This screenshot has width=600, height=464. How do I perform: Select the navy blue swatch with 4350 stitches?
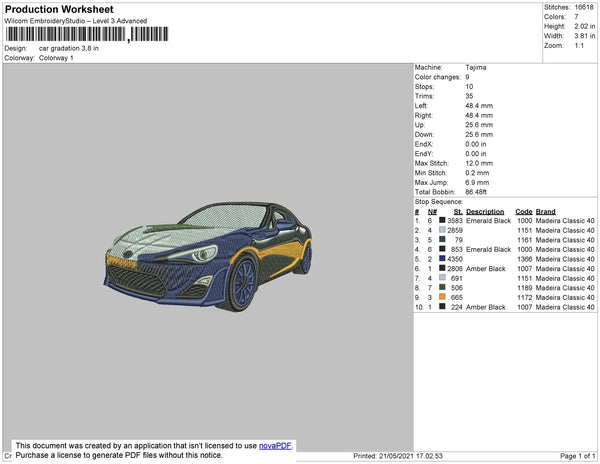click(442, 259)
